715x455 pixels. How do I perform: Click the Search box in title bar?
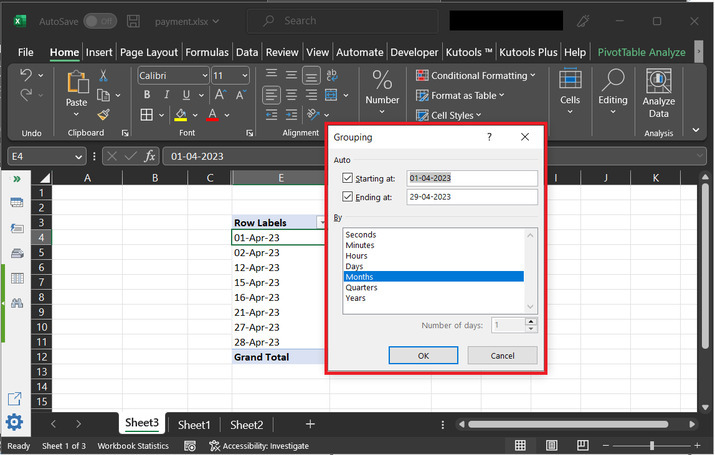342,21
